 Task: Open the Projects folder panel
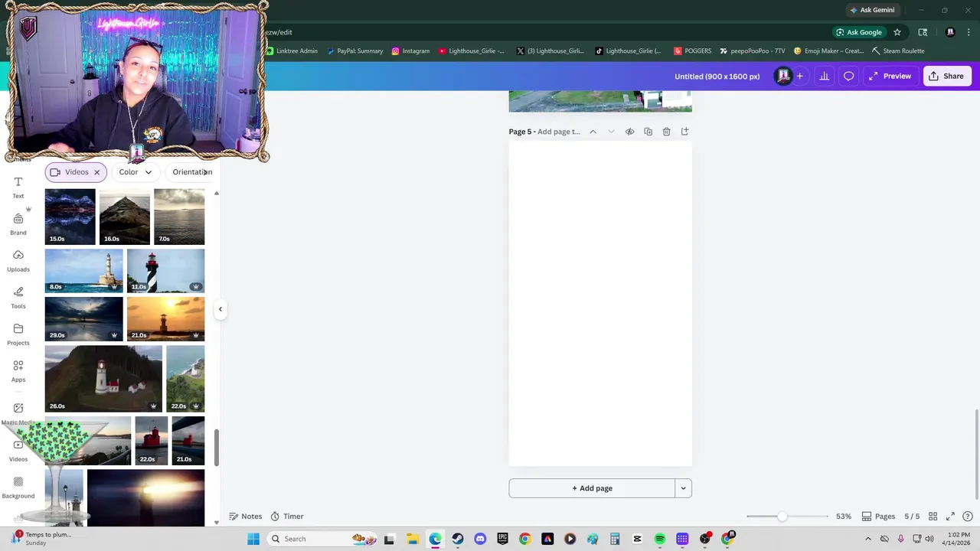point(18,334)
